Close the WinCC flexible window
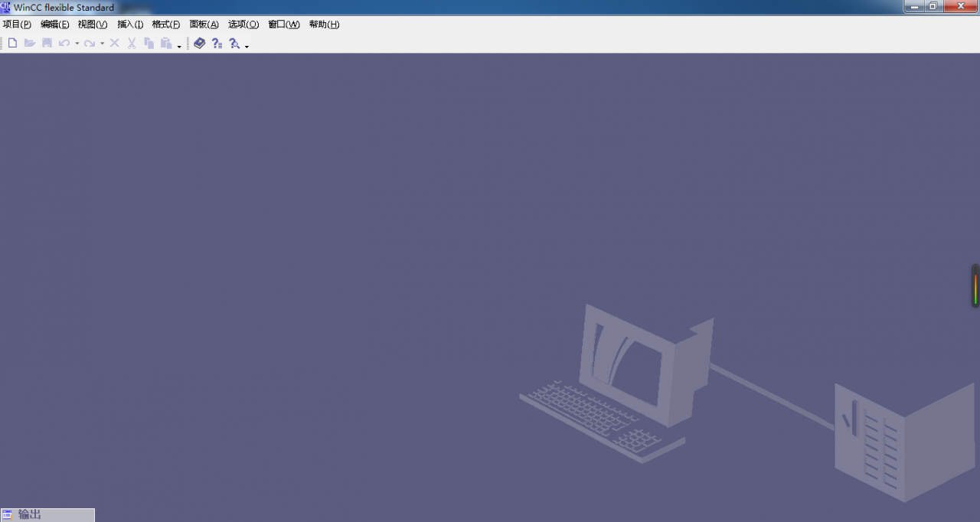Viewport: 980px width, 522px height. pyautogui.click(x=960, y=6)
